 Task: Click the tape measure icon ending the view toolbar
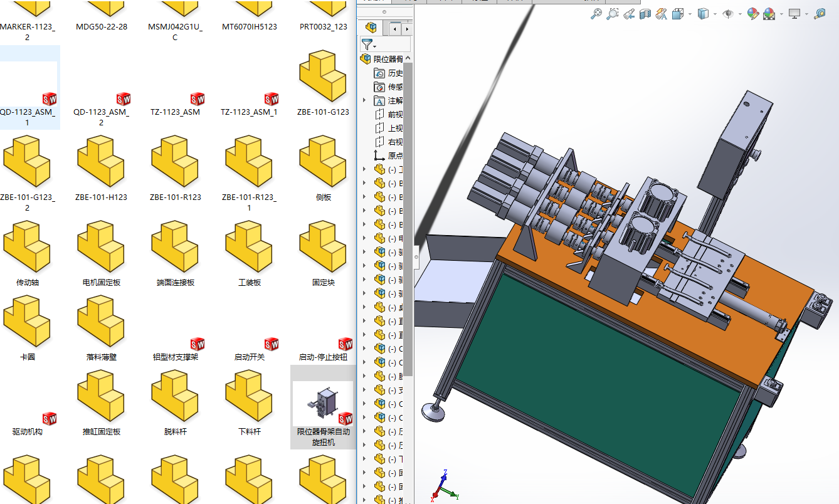click(820, 14)
